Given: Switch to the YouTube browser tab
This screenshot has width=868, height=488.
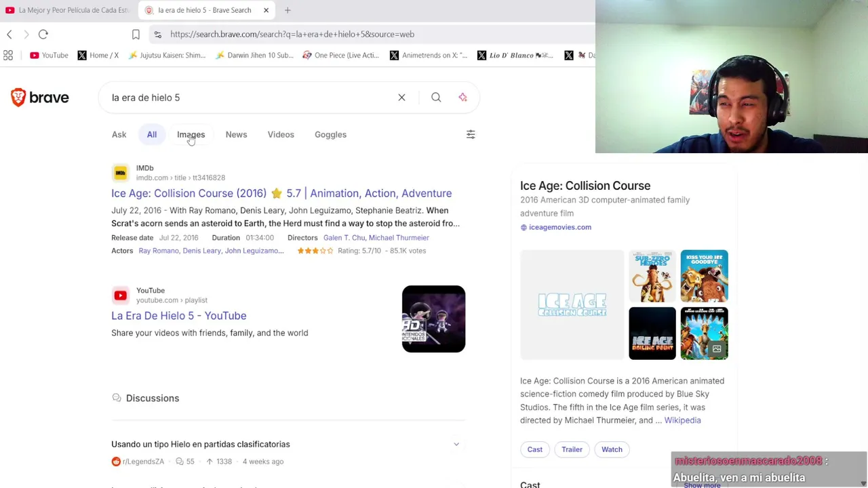Looking at the screenshot, I should tap(68, 10).
